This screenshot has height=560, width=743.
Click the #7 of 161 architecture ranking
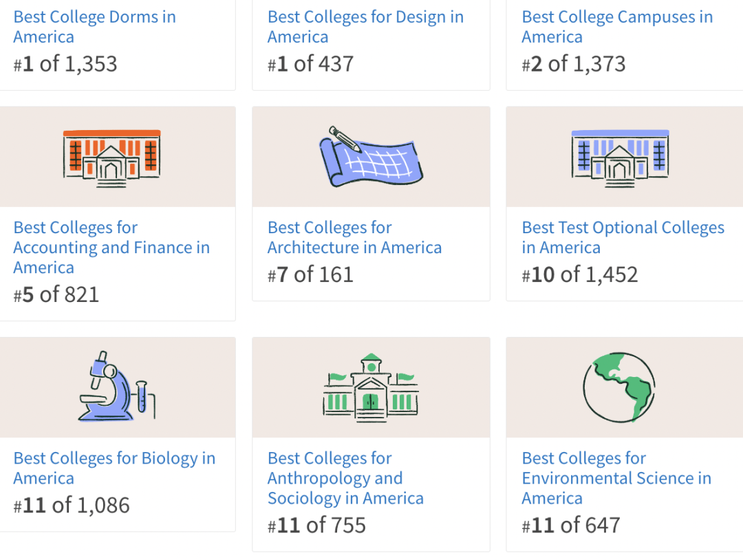(x=310, y=274)
